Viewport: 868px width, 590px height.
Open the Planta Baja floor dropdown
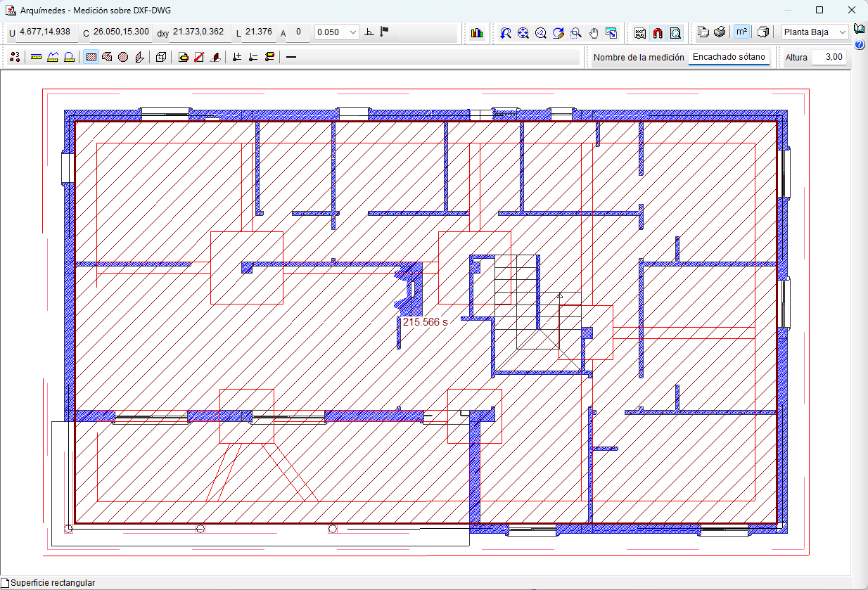click(815, 32)
